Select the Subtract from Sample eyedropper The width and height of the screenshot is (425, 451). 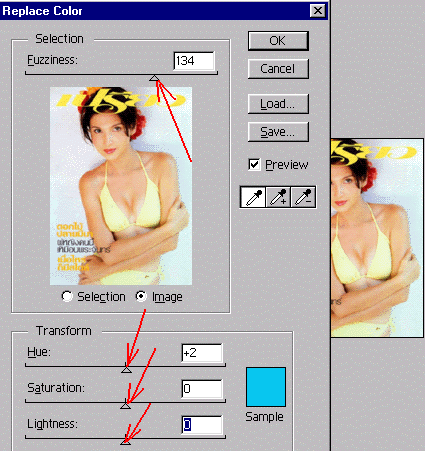point(303,197)
